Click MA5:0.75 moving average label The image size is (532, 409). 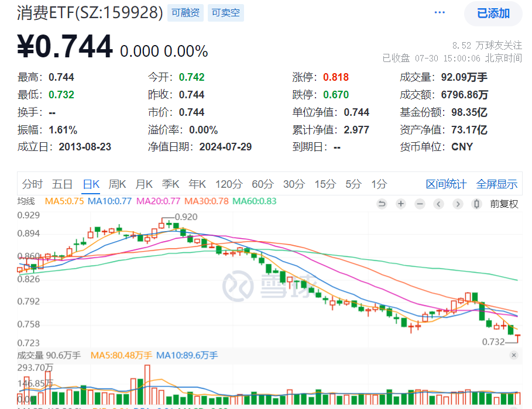64,201
